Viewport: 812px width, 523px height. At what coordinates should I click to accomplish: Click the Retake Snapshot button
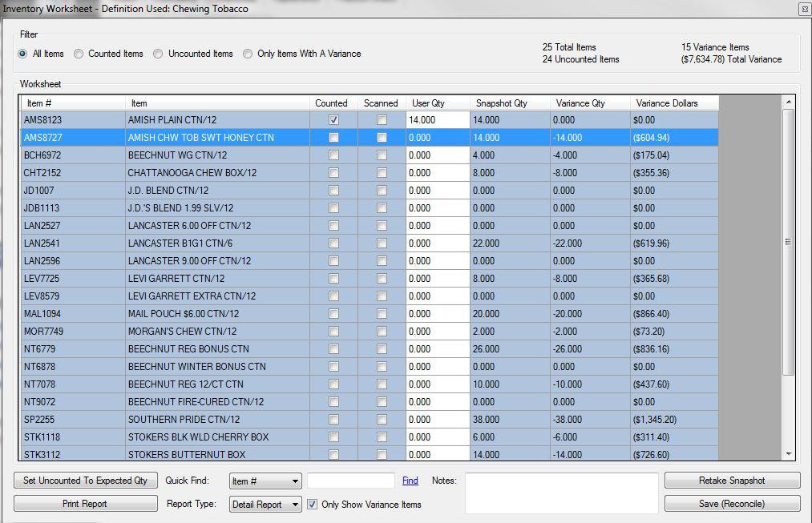click(732, 481)
